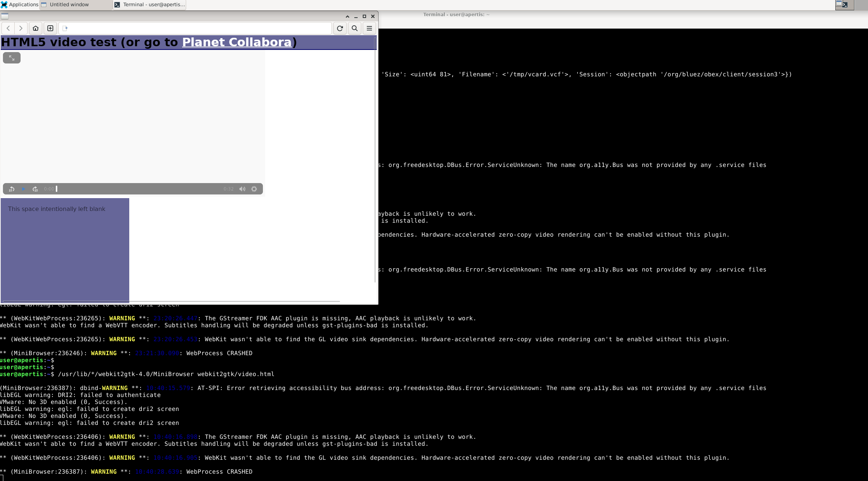This screenshot has width=868, height=481.
Task: Open the browser home page
Action: [36, 28]
